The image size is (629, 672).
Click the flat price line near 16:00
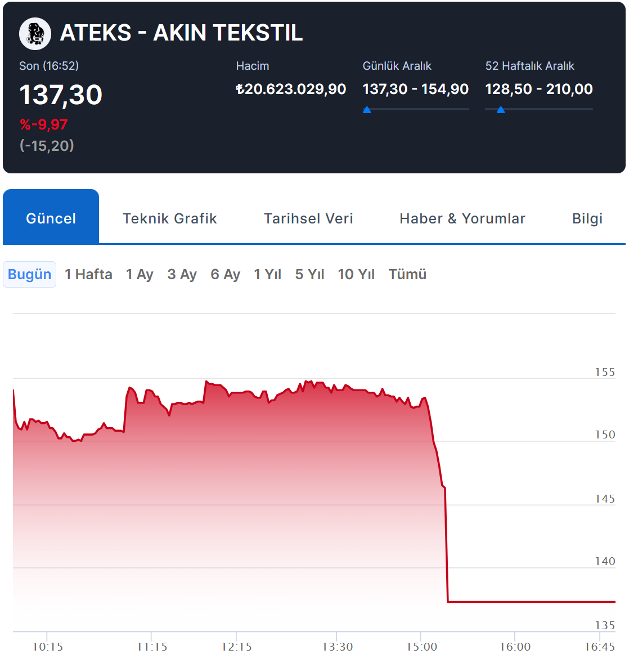pos(515,602)
